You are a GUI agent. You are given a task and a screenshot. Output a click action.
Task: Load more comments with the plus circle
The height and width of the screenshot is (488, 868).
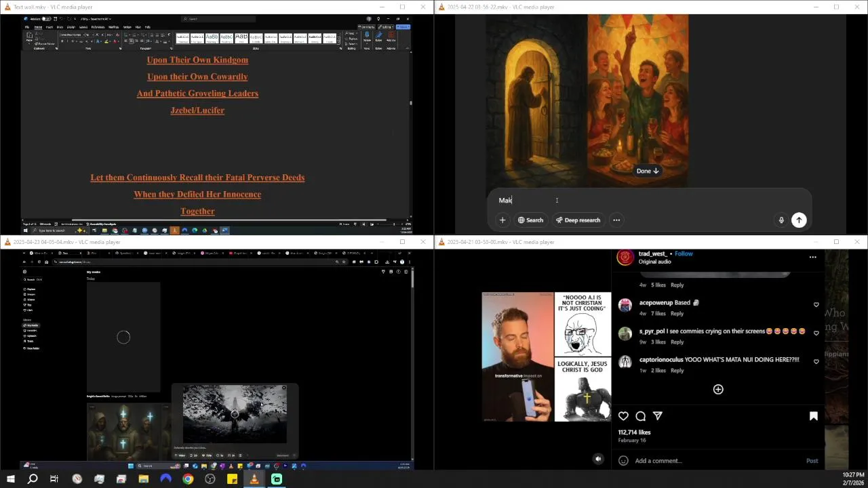718,389
